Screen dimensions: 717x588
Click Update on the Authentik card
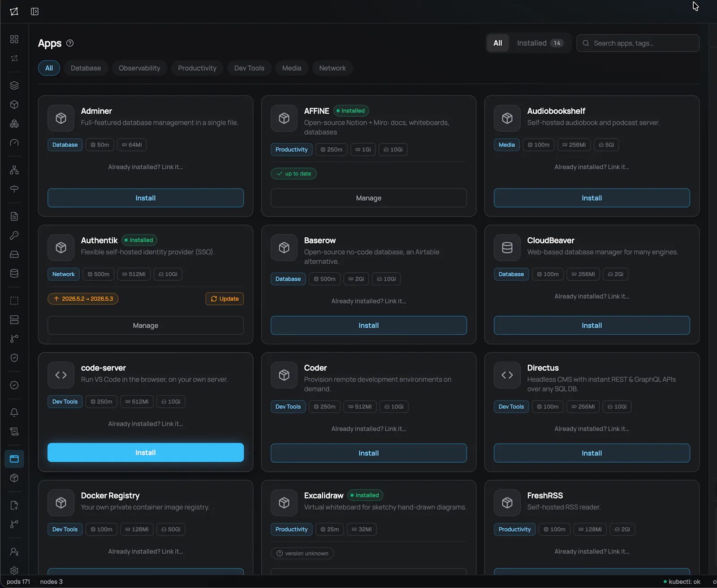[x=225, y=299]
